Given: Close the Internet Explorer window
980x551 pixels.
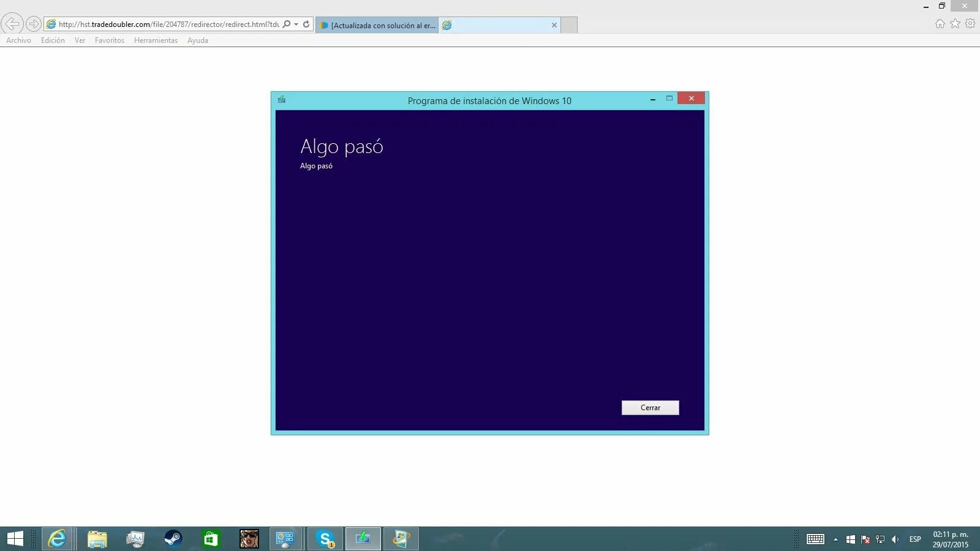Looking at the screenshot, I should [x=965, y=6].
